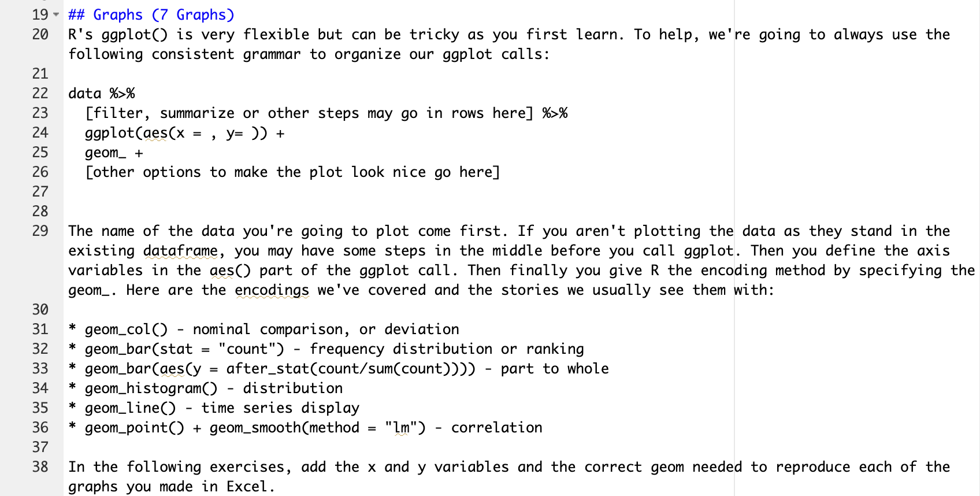
Task: Click 'geom_bar(stat = "count")' text
Action: pyautogui.click(x=185, y=349)
